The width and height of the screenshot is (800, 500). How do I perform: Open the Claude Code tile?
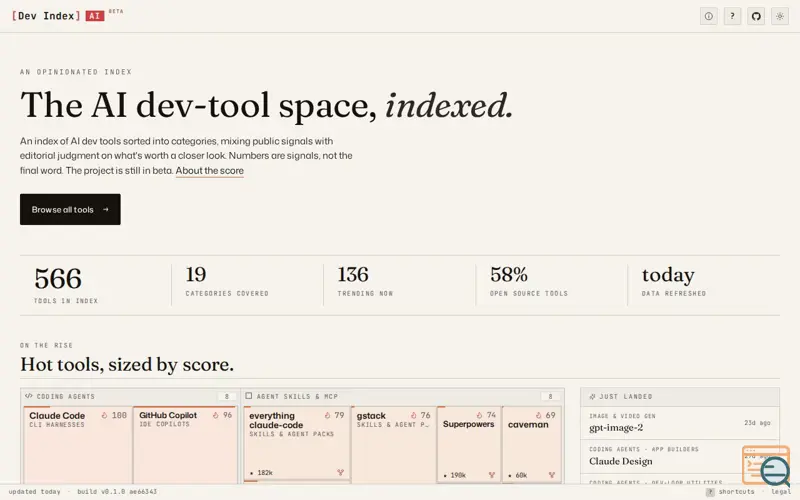(x=78, y=445)
